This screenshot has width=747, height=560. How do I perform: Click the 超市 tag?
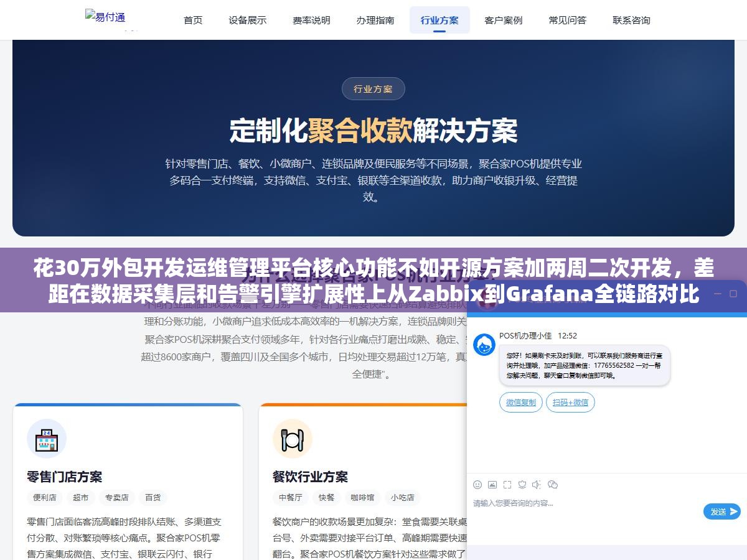tap(81, 498)
